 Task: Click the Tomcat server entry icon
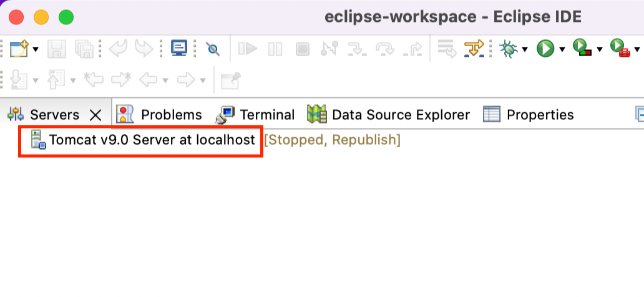coord(39,140)
